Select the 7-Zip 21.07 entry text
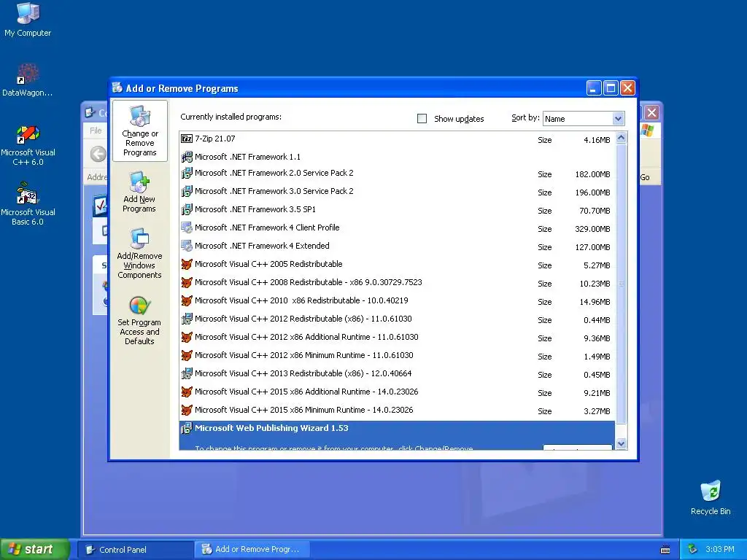The height and width of the screenshot is (560, 747). click(x=215, y=139)
